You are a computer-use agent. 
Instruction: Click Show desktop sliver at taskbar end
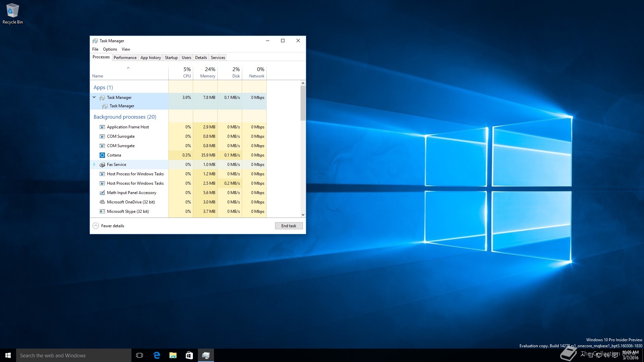pos(643,355)
